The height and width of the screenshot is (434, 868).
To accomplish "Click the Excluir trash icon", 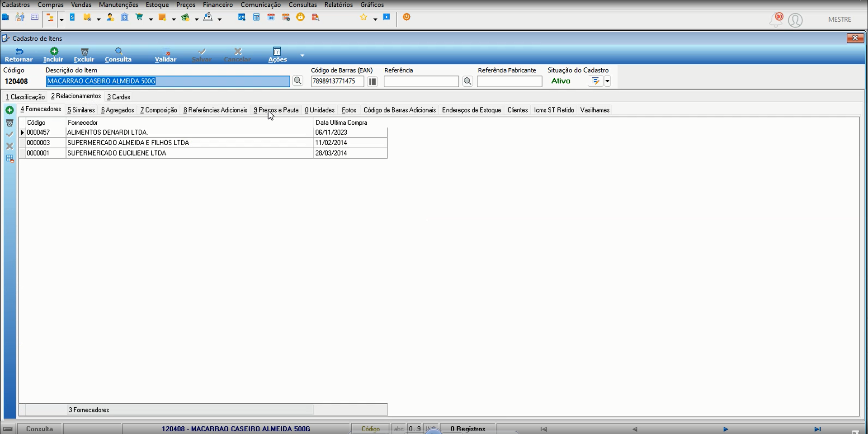I will [85, 52].
